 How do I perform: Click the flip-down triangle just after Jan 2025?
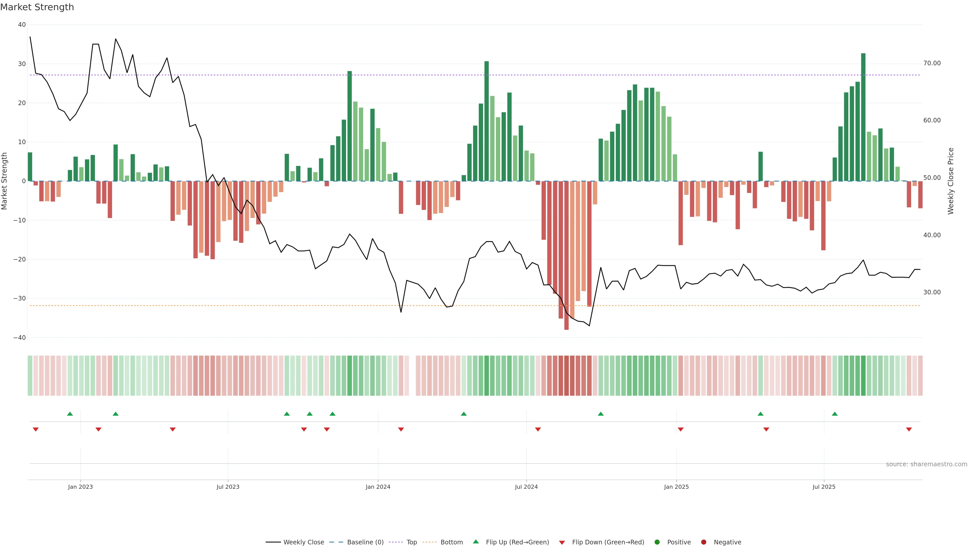(681, 429)
